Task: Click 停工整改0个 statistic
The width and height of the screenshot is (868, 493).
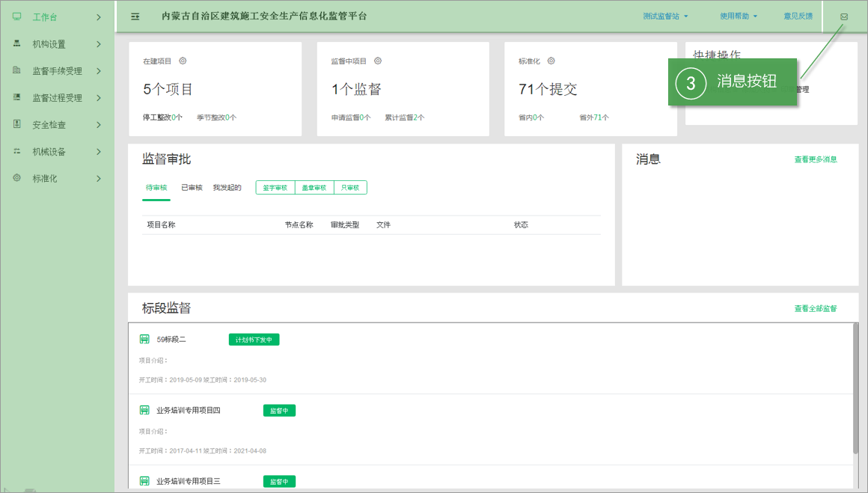Action: [x=162, y=117]
